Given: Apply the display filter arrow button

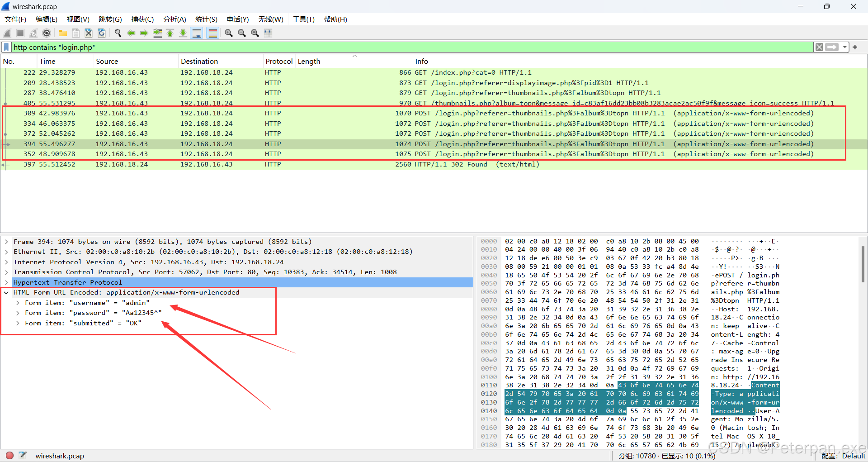Looking at the screenshot, I should click(832, 47).
